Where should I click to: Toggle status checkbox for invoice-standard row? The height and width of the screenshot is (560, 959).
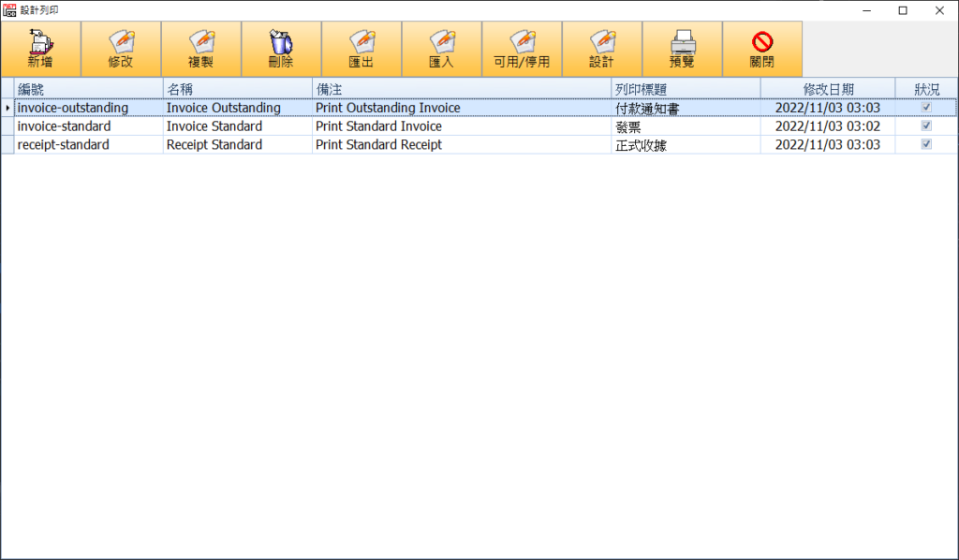[x=926, y=126]
